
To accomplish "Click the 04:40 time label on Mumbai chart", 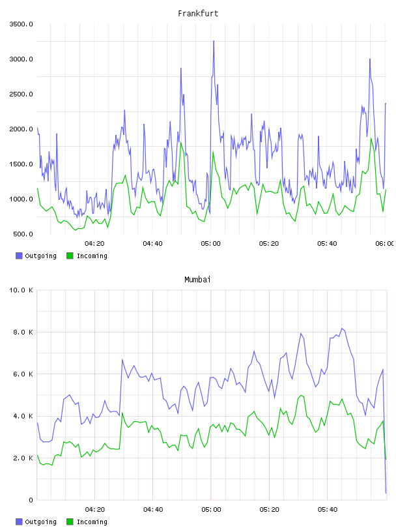I will point(153,510).
